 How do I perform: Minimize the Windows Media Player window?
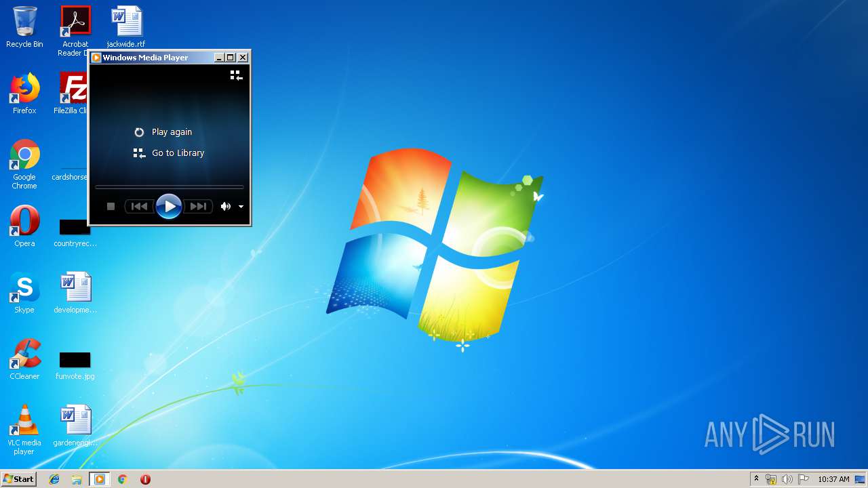[x=219, y=58]
